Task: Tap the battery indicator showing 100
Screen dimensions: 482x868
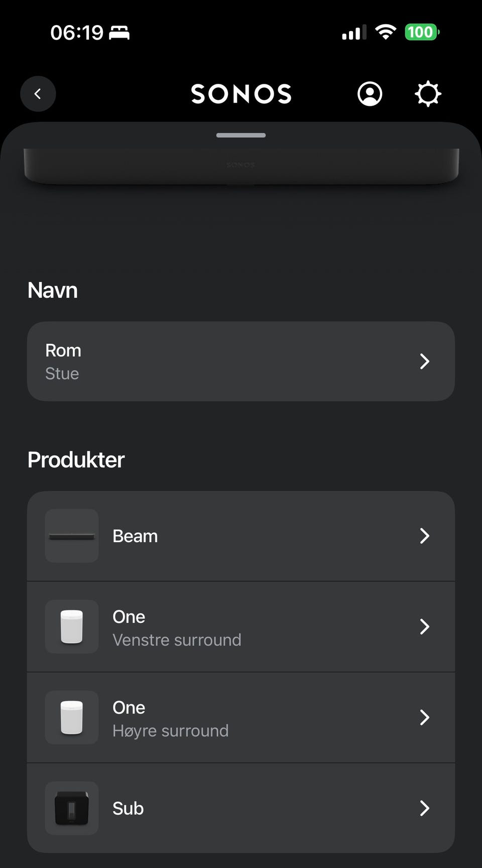Action: click(422, 33)
